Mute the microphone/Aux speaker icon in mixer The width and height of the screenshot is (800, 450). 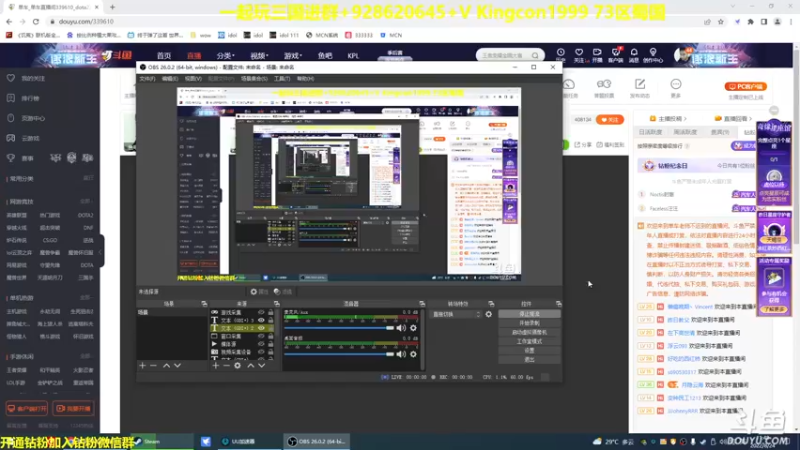[x=401, y=328]
